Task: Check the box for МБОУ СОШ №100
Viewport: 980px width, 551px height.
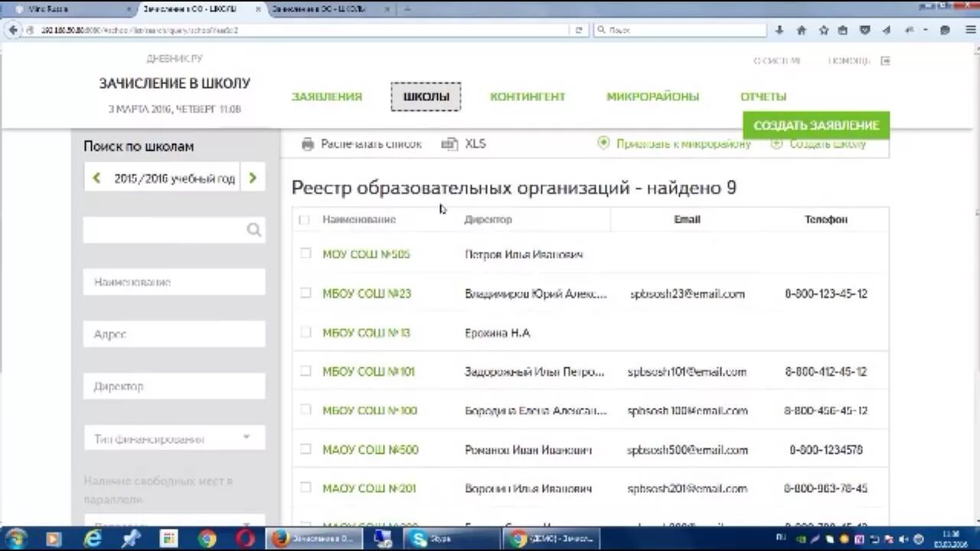Action: click(x=305, y=410)
